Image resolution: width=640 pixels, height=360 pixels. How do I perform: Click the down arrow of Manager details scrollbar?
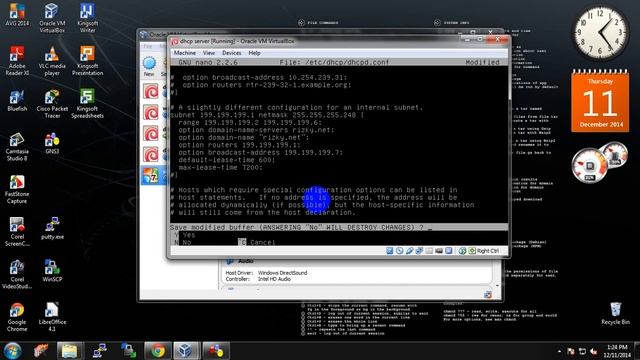click(497, 286)
